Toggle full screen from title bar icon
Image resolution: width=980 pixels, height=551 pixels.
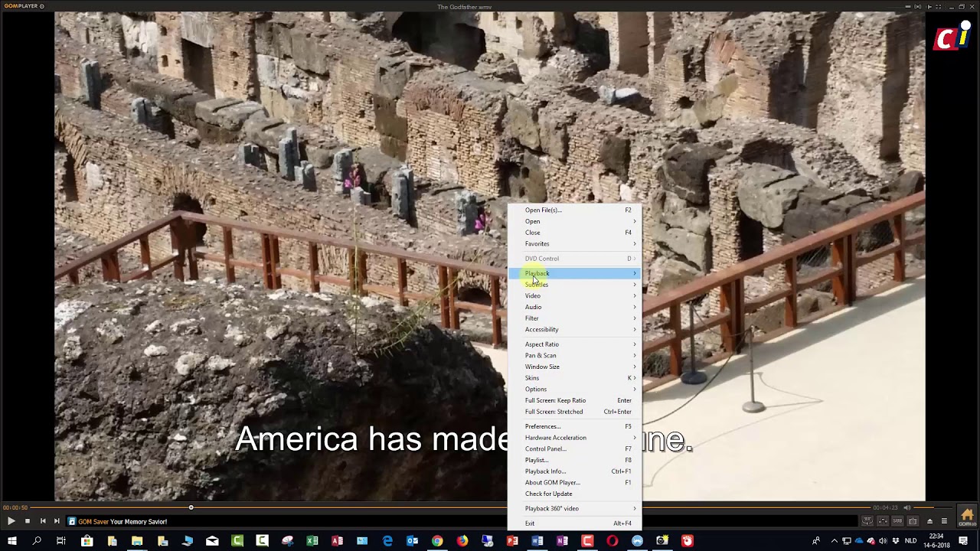(940, 7)
